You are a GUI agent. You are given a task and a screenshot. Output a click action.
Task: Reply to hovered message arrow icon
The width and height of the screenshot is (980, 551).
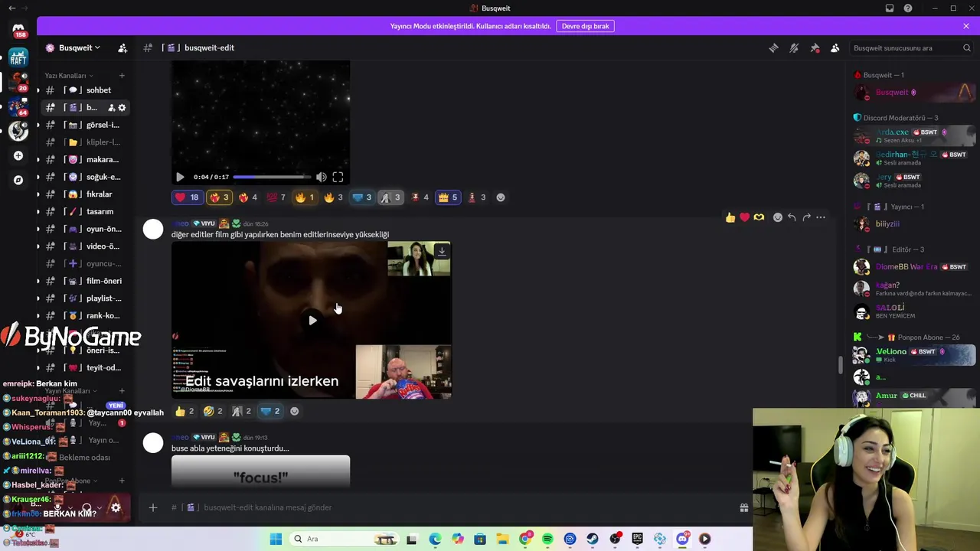tap(792, 217)
